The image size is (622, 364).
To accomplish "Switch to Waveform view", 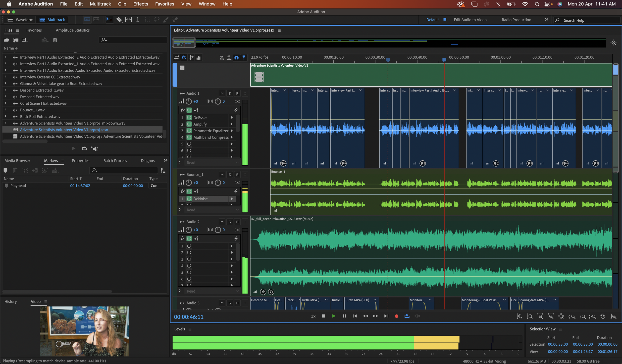I will 20,20.
